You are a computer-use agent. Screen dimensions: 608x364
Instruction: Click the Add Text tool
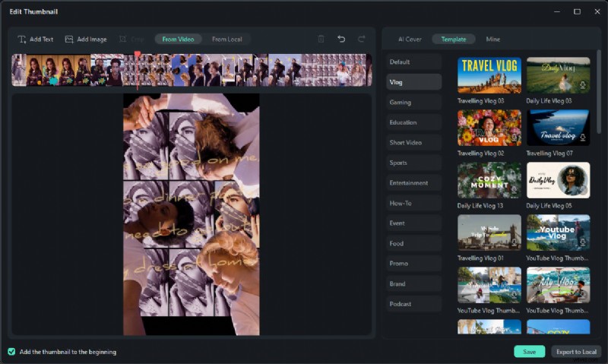pyautogui.click(x=35, y=40)
